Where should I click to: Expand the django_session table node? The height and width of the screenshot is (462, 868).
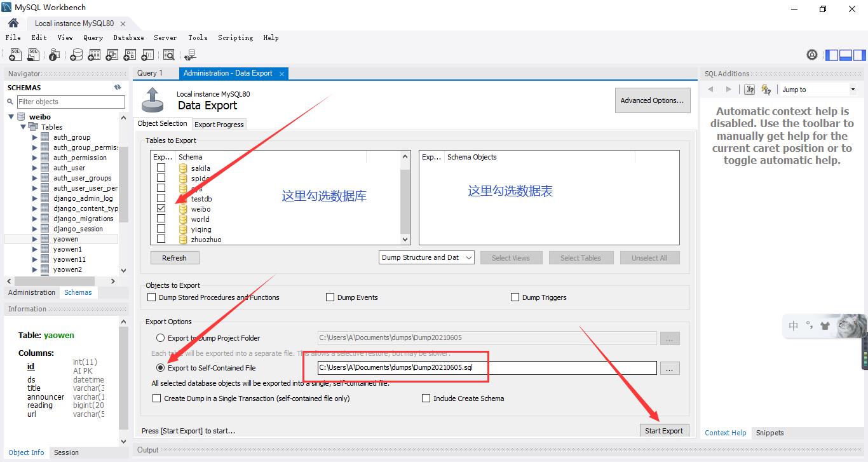[35, 229]
